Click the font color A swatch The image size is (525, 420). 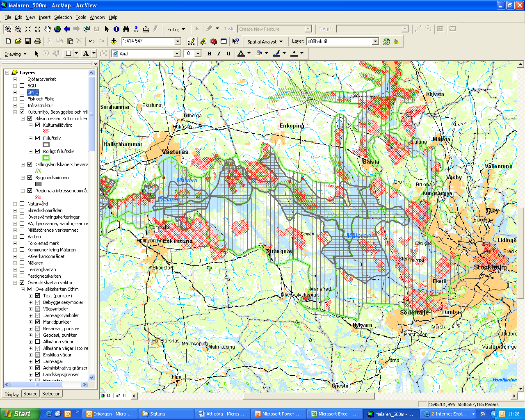click(x=241, y=53)
